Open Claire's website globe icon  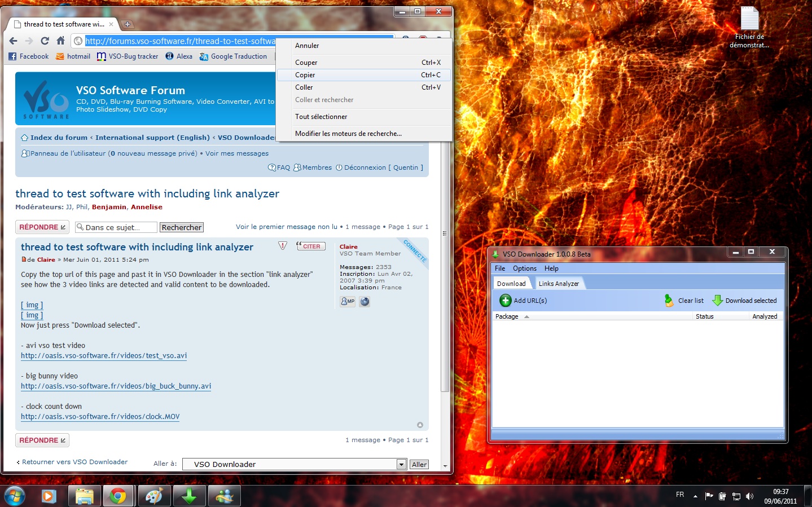365,301
